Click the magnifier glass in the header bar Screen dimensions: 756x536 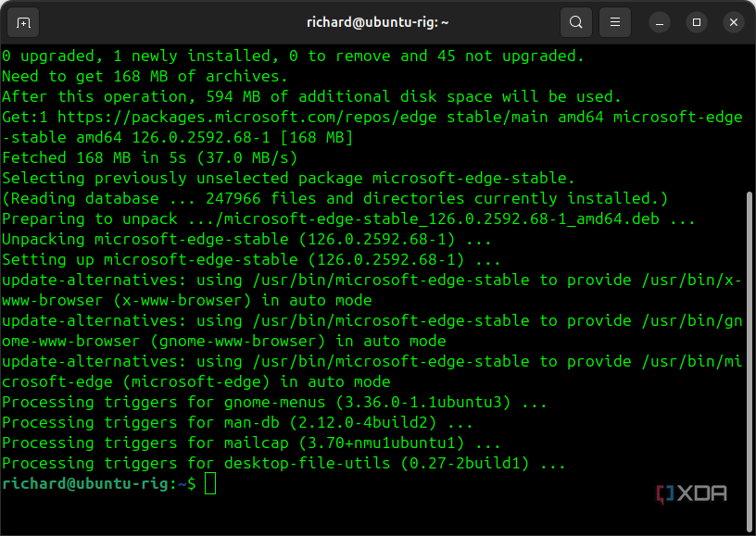click(575, 21)
